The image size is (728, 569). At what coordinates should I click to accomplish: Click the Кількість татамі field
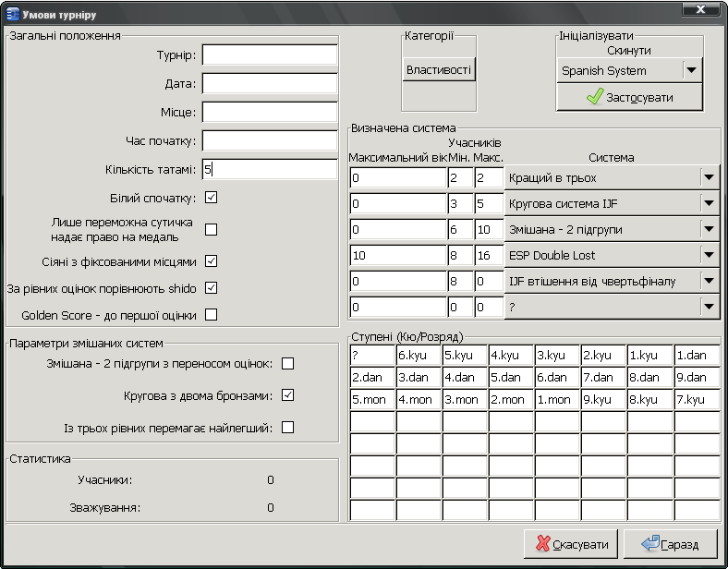(x=270, y=170)
